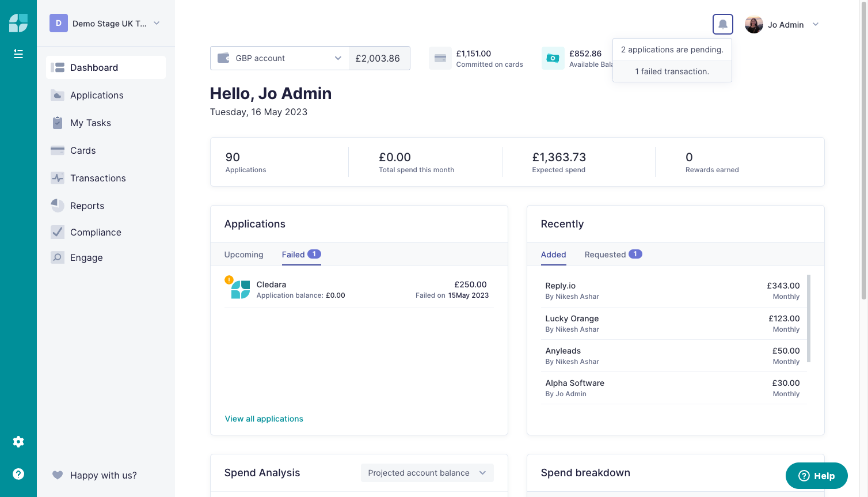
Task: Open Alpha Software by Jo Admin row
Action: point(672,388)
